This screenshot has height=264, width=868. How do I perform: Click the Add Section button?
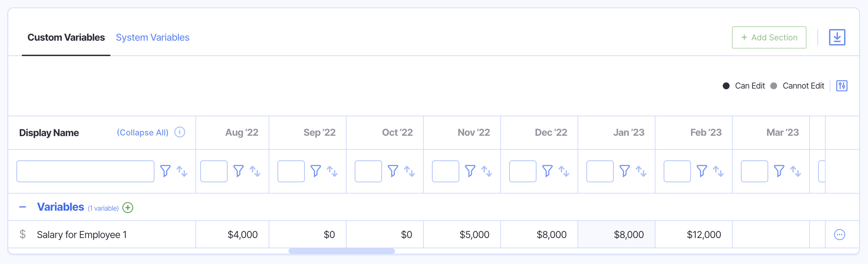[x=769, y=37]
